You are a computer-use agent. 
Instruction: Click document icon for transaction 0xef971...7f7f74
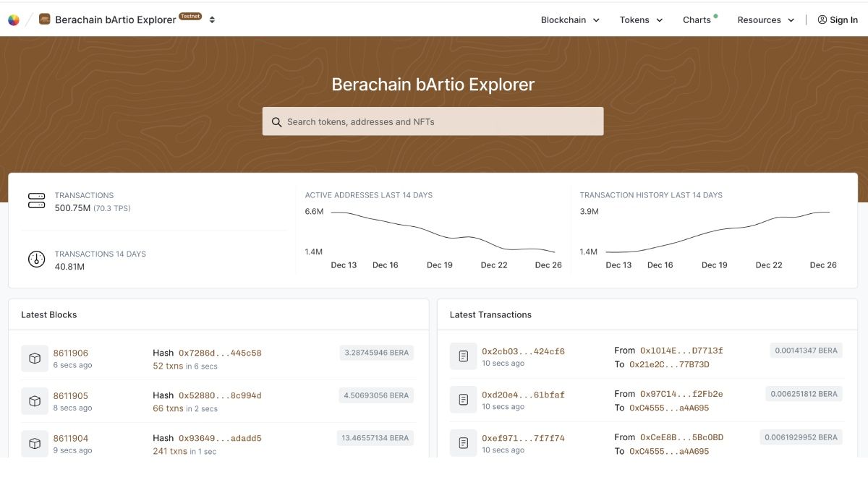(x=464, y=443)
